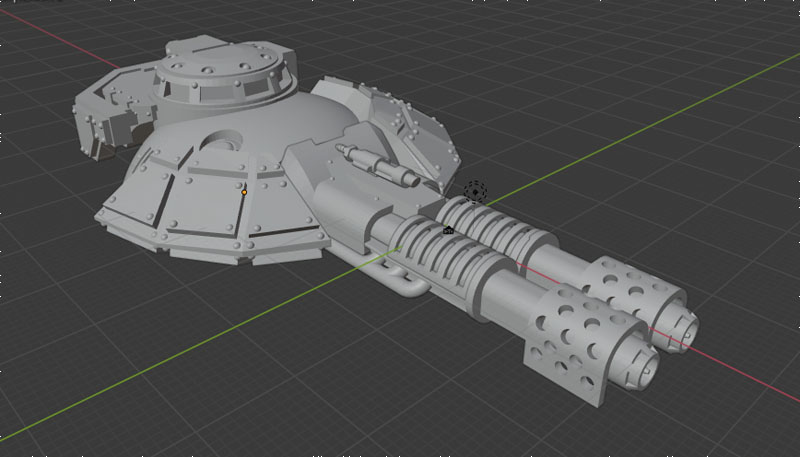This screenshot has height=457, width=800.
Task: Select the small scope cylinder on turret
Action: coord(379,163)
